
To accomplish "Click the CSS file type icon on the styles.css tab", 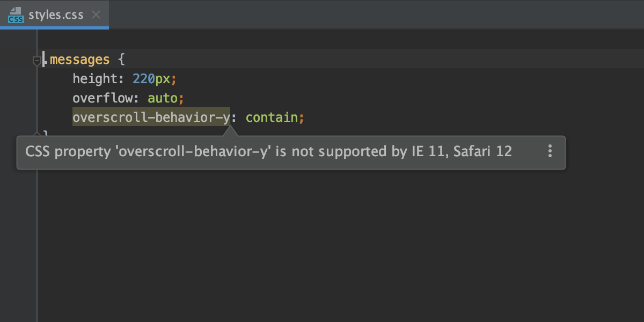I will pyautogui.click(x=16, y=15).
